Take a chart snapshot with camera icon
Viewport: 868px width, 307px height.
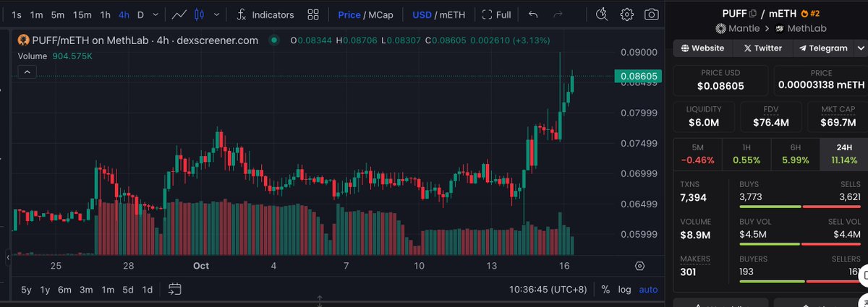pos(652,14)
